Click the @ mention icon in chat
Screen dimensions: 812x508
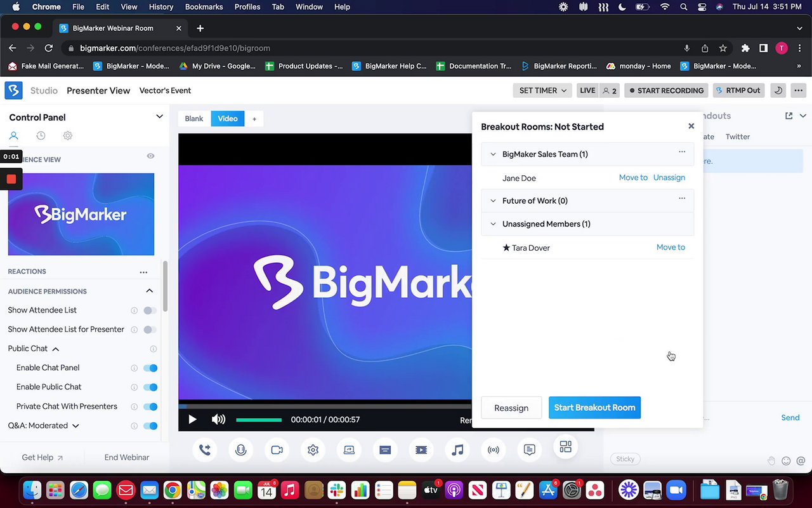coord(801,461)
